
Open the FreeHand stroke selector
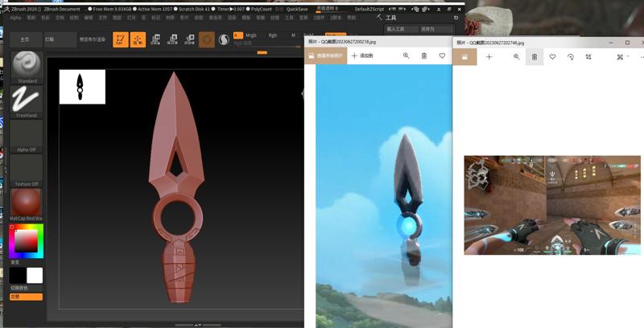27,101
